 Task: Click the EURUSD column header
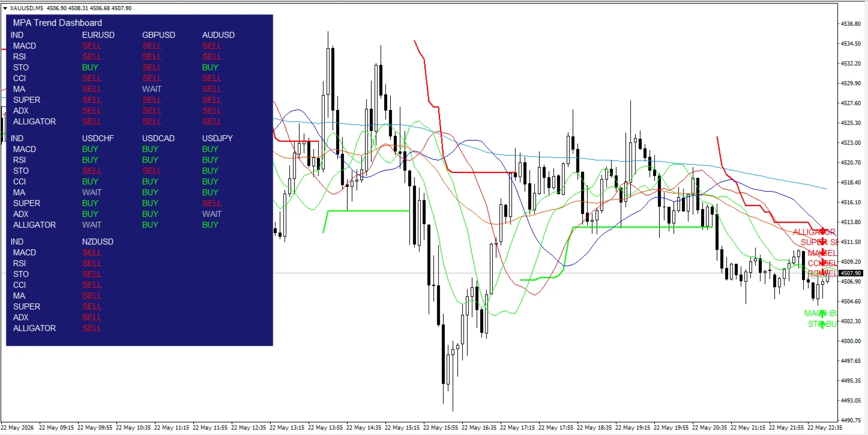[x=98, y=35]
